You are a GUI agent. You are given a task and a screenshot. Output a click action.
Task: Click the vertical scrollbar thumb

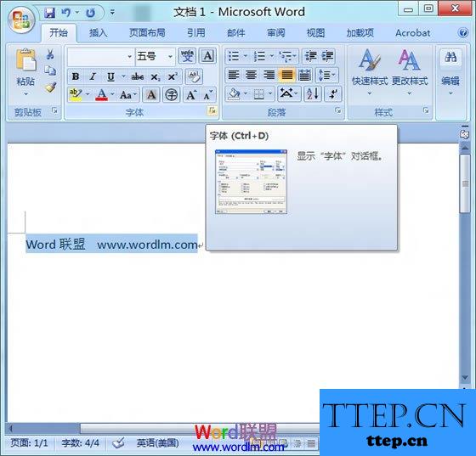(465, 183)
